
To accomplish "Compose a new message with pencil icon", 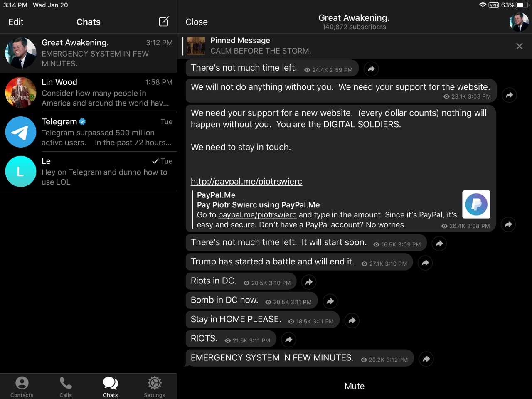I will tap(164, 22).
